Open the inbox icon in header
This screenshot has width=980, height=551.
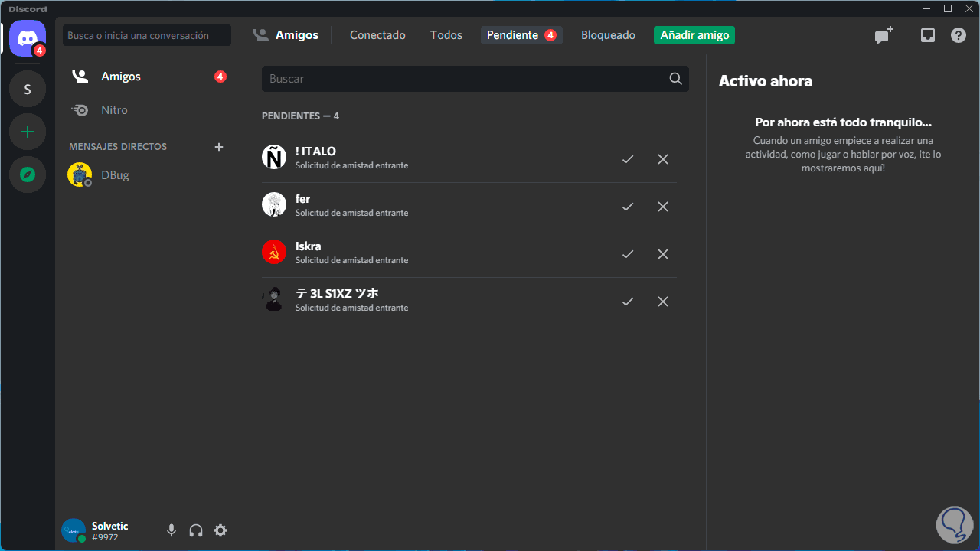coord(927,35)
